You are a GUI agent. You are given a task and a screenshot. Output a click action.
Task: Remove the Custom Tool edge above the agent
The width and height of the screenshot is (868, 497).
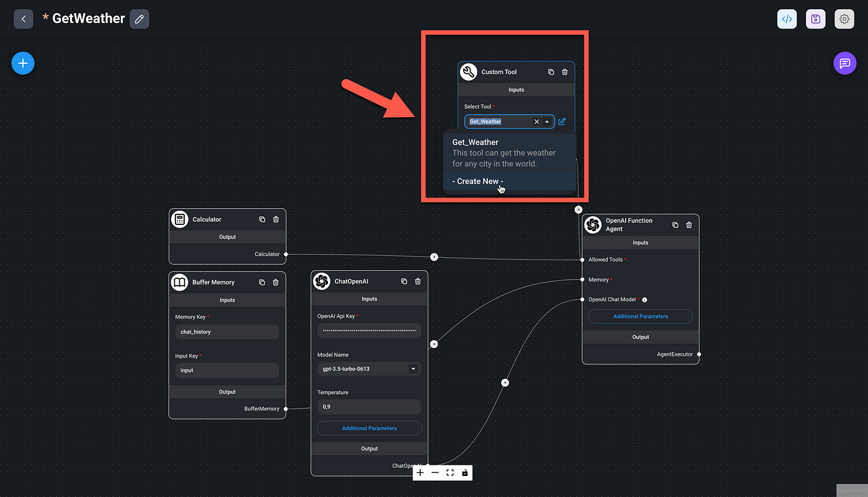coord(578,209)
